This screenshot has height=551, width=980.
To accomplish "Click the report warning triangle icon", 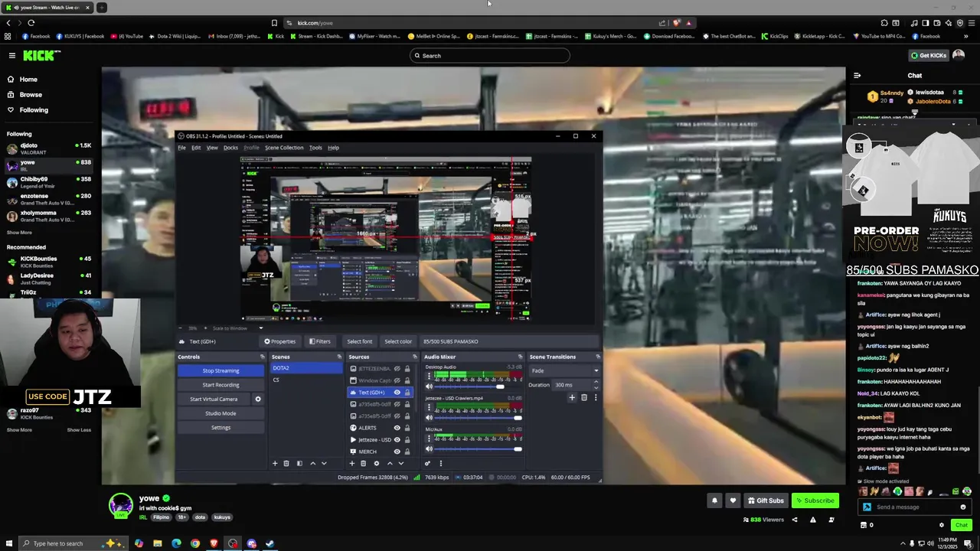I will click(812, 520).
